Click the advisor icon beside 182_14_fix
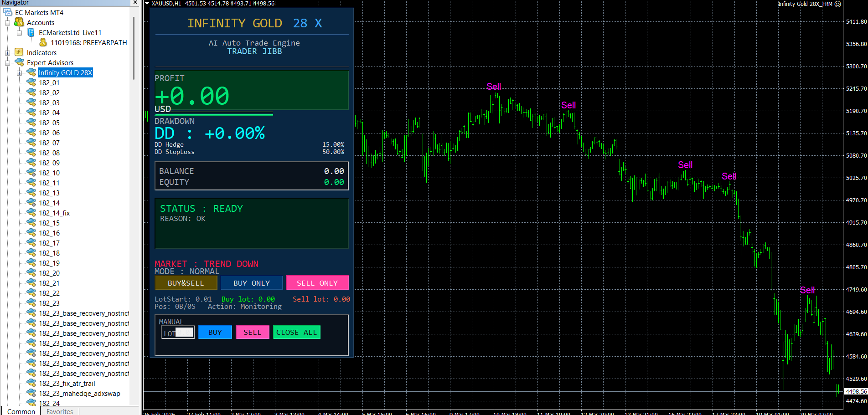 click(x=31, y=213)
